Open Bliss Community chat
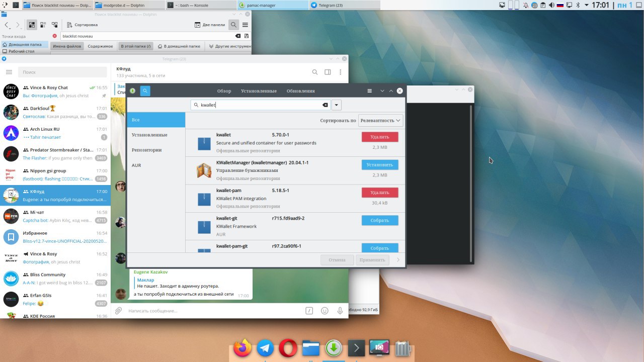Viewport: 644px width, 362px height. point(55,279)
